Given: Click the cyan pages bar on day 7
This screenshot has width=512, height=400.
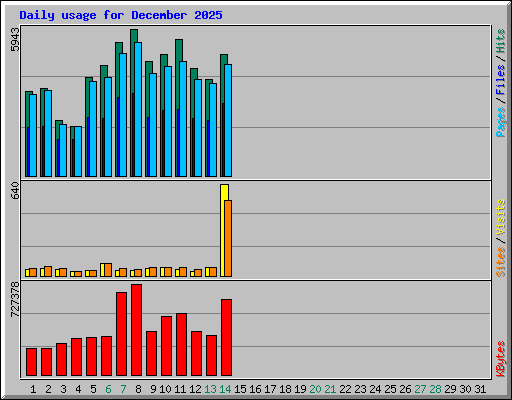Looking at the screenshot, I should pos(123,115).
